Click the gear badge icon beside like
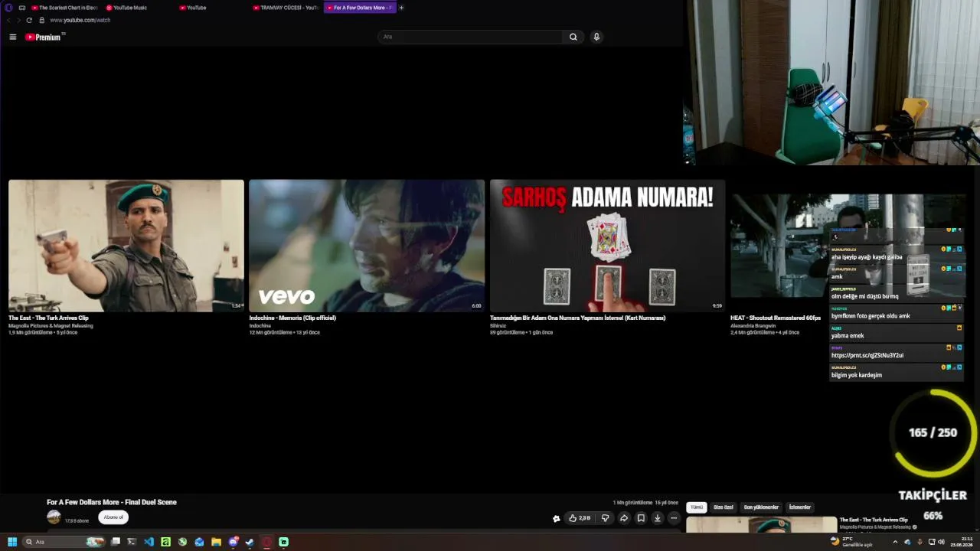The width and height of the screenshot is (980, 551). [x=557, y=518]
